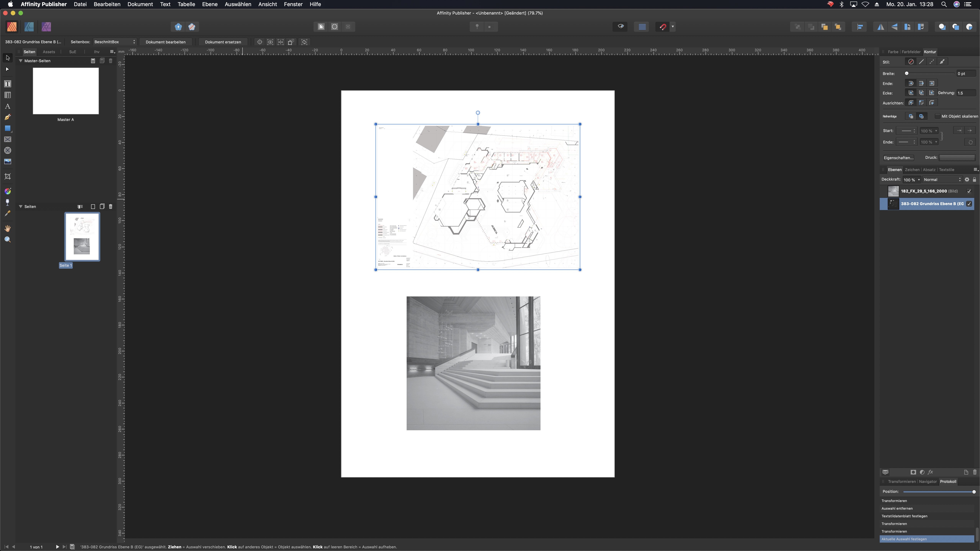Select the Fill gradient tool
Image resolution: width=980 pixels, height=551 pixels.
click(8, 191)
